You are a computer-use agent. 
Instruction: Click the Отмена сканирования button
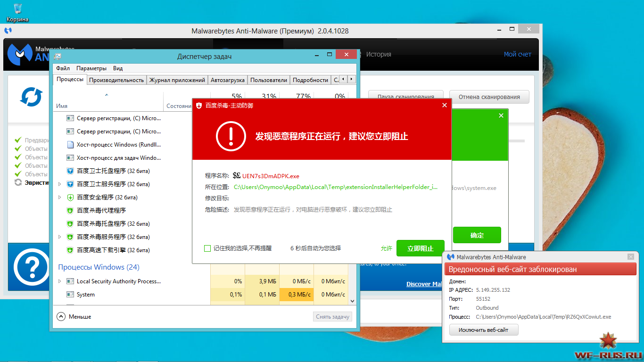pos(489,97)
